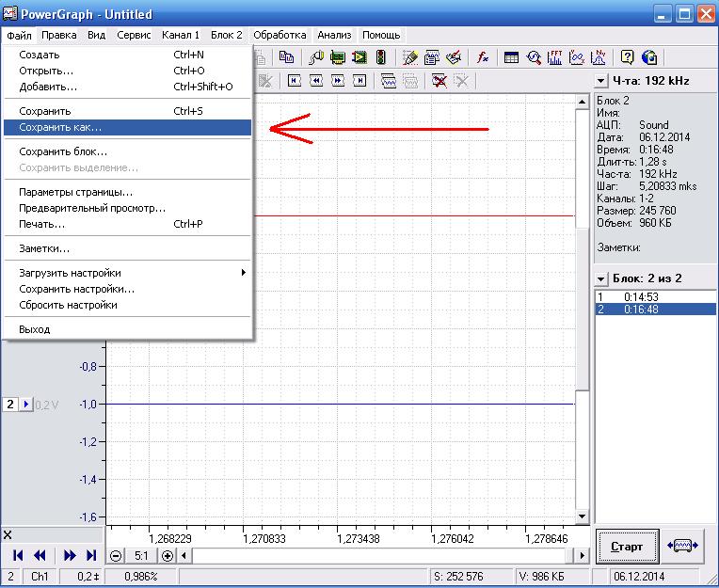Choose Сбросить настройки entry

(x=127, y=305)
